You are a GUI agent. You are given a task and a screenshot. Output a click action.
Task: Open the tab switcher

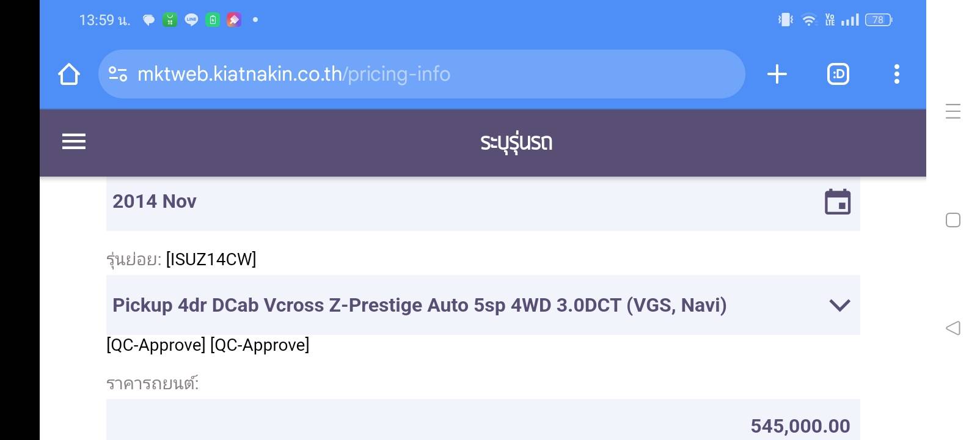tap(838, 75)
